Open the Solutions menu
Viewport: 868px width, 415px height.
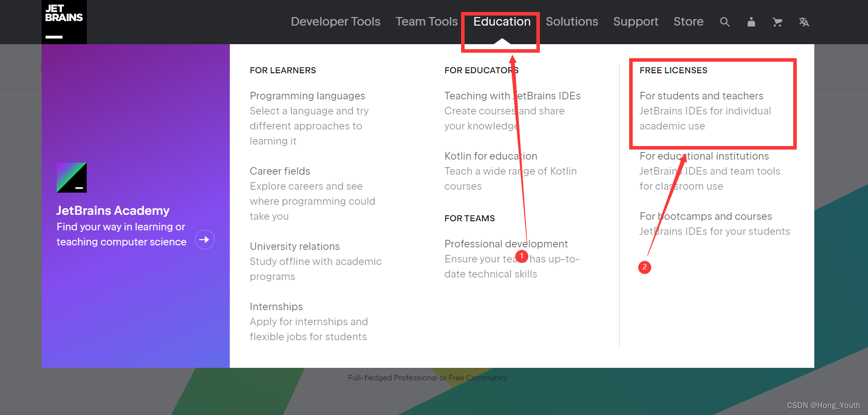click(x=572, y=22)
